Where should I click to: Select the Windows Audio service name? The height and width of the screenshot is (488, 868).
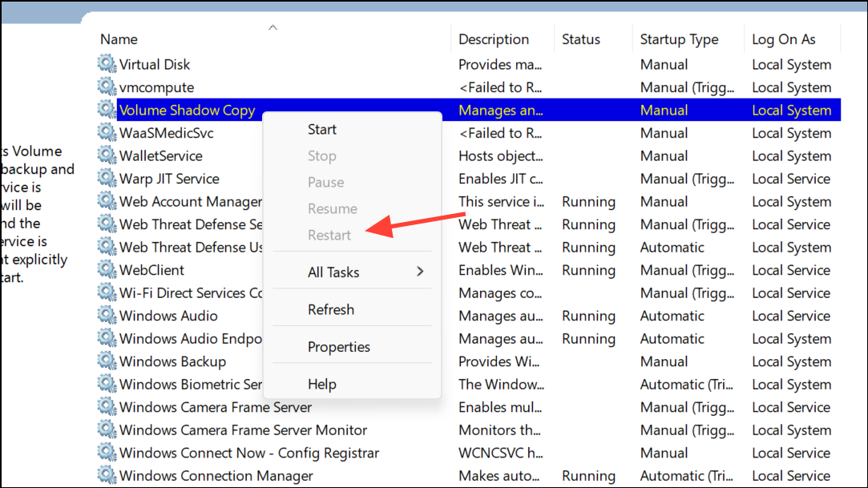pyautogui.click(x=168, y=316)
